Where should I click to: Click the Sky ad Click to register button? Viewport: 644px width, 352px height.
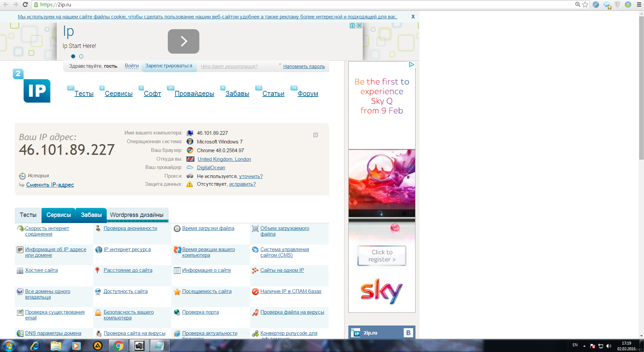point(382,256)
